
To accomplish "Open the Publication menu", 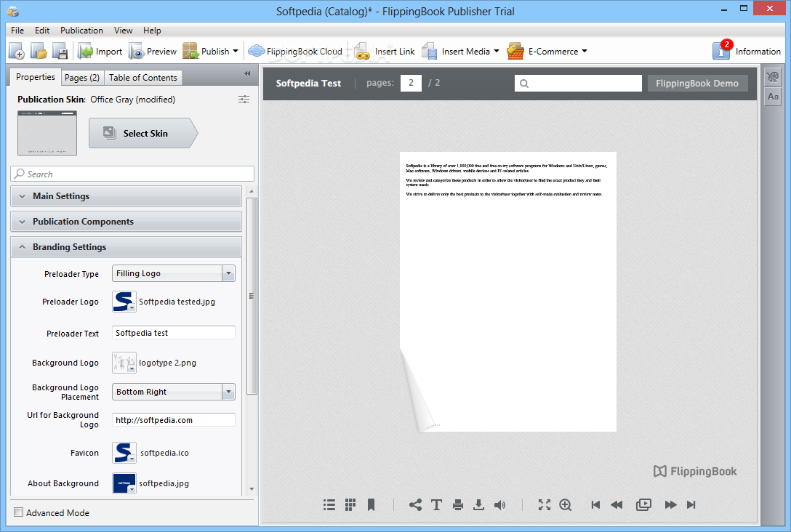I will 81,31.
